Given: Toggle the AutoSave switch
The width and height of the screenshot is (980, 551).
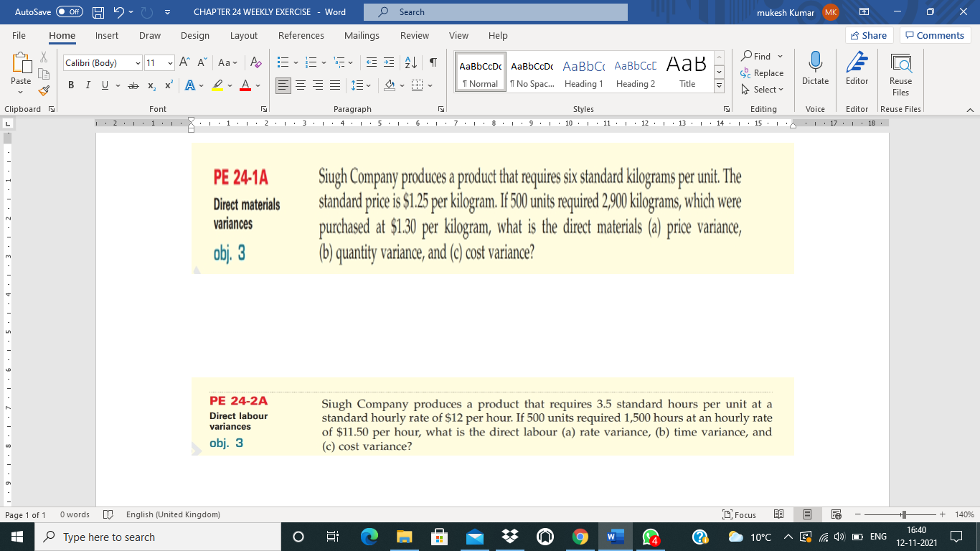Looking at the screenshot, I should (70, 12).
